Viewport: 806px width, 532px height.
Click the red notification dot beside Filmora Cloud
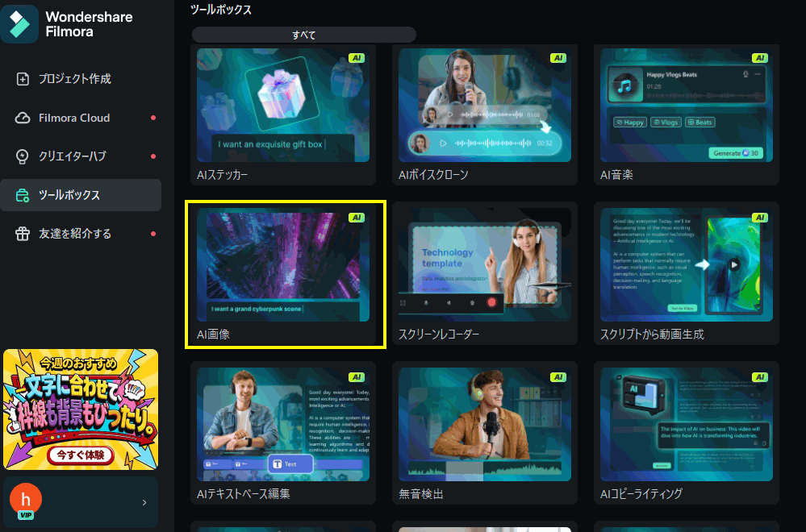[153, 118]
